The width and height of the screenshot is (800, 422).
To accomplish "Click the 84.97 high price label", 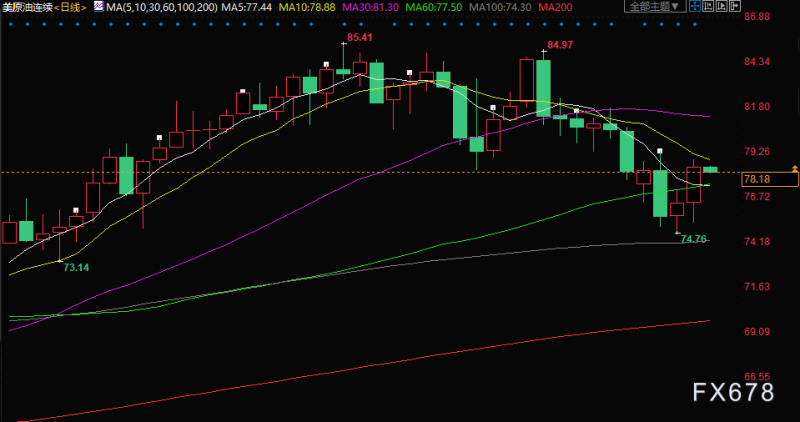I will [560, 45].
